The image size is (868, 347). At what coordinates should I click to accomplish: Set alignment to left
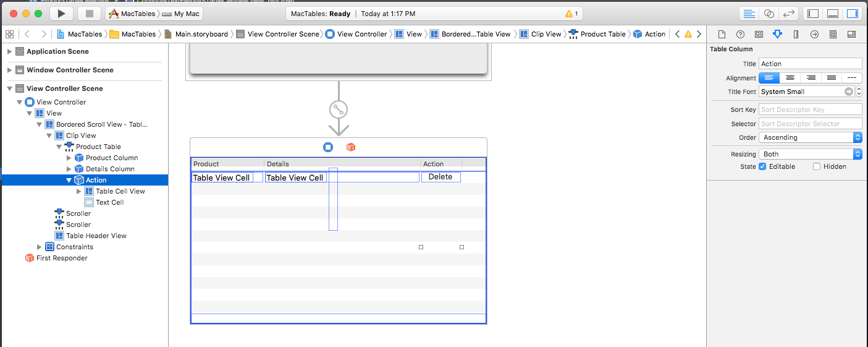[769, 78]
